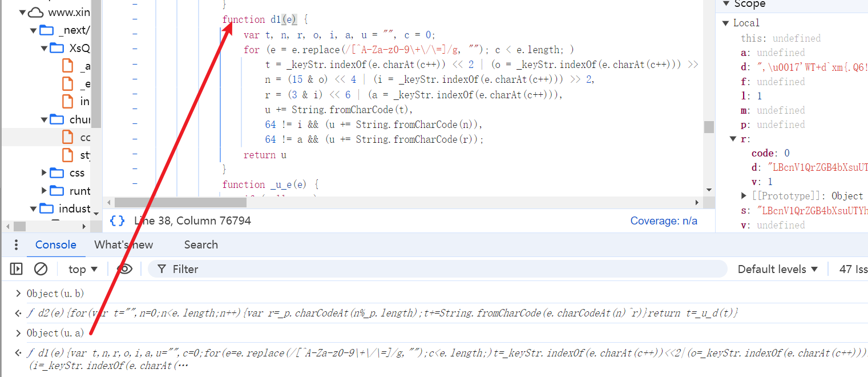Screen dimensions: 868x377
Task: Open the highlighted cc file
Action: (68, 137)
